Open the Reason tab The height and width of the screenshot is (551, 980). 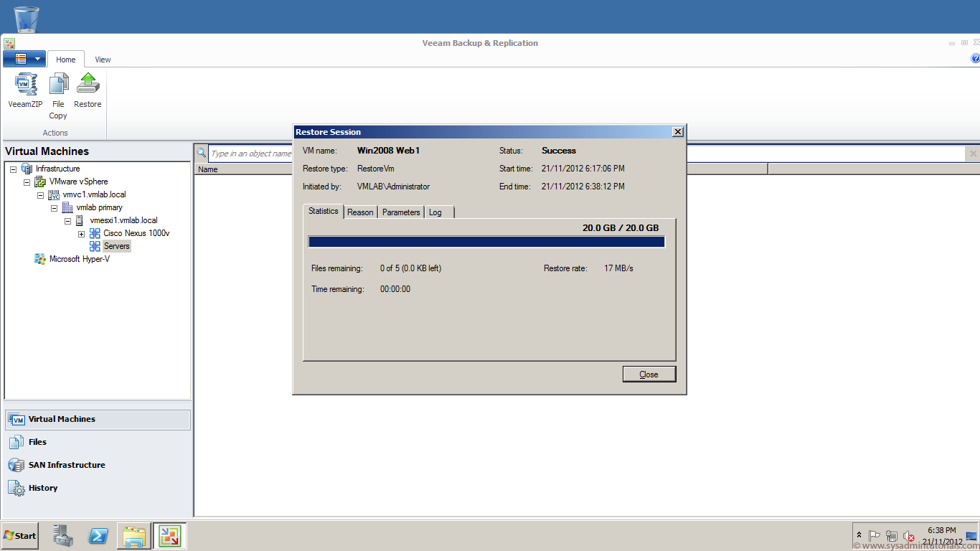click(360, 212)
